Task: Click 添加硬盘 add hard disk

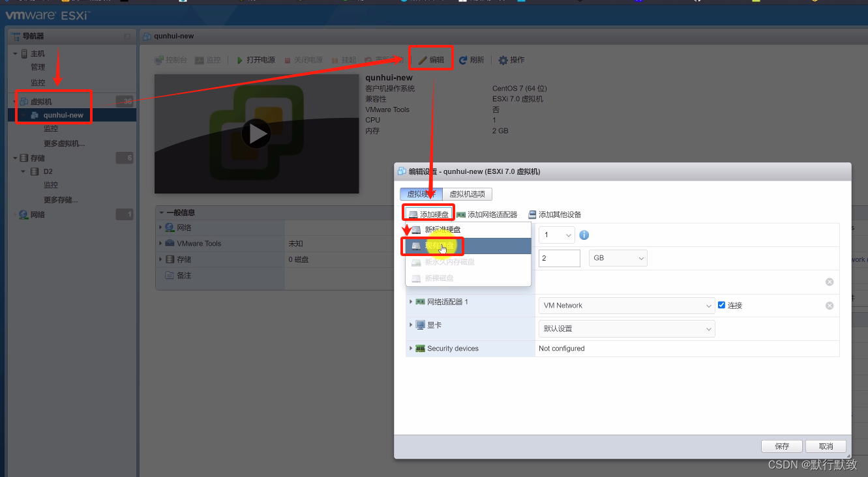Action: pyautogui.click(x=429, y=214)
